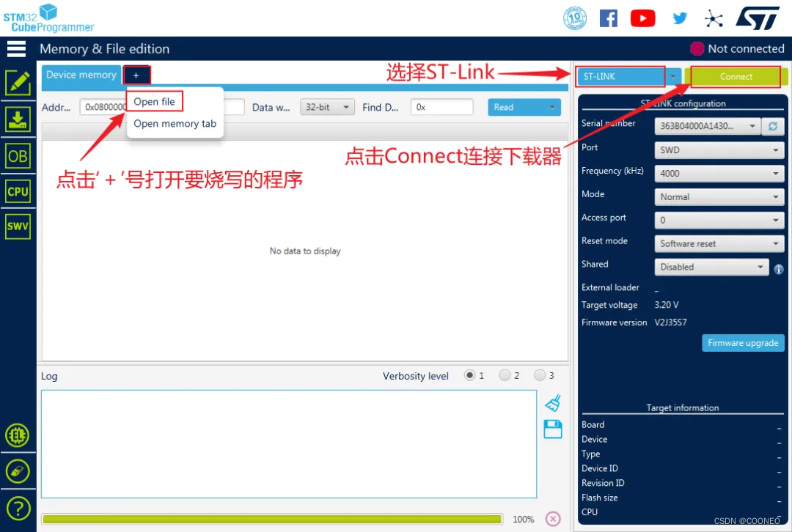The image size is (792, 532).
Task: Clear the log with broom icon
Action: (x=553, y=403)
